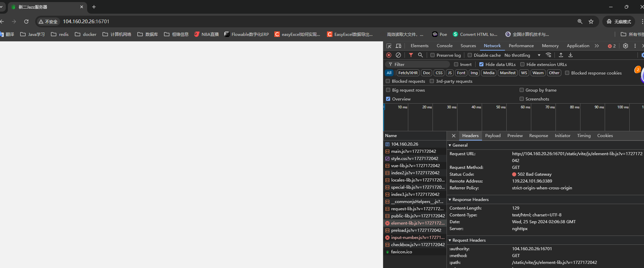This screenshot has height=268, width=644.
Task: Toggle the device toolbar icon
Action: click(x=398, y=46)
